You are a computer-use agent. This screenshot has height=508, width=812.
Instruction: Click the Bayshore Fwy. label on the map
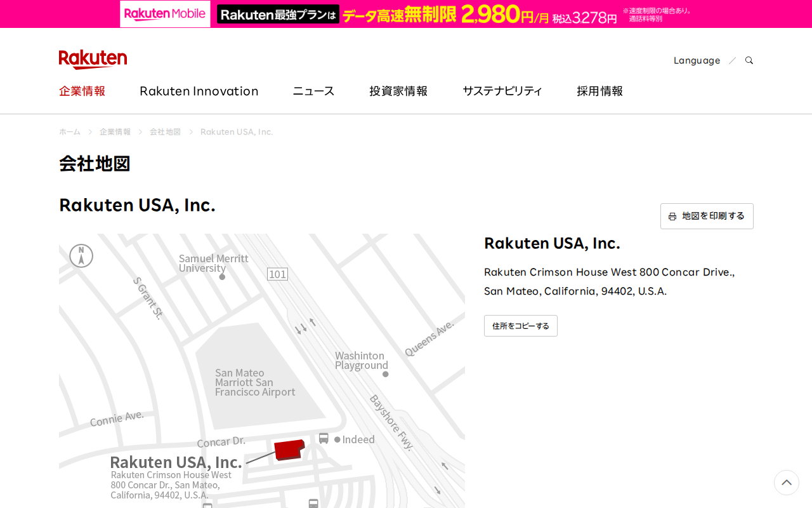(391, 422)
